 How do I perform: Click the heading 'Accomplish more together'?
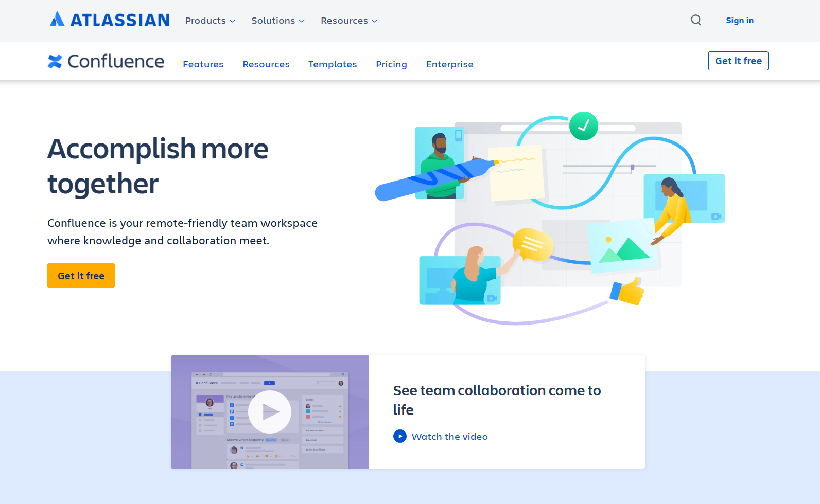158,166
